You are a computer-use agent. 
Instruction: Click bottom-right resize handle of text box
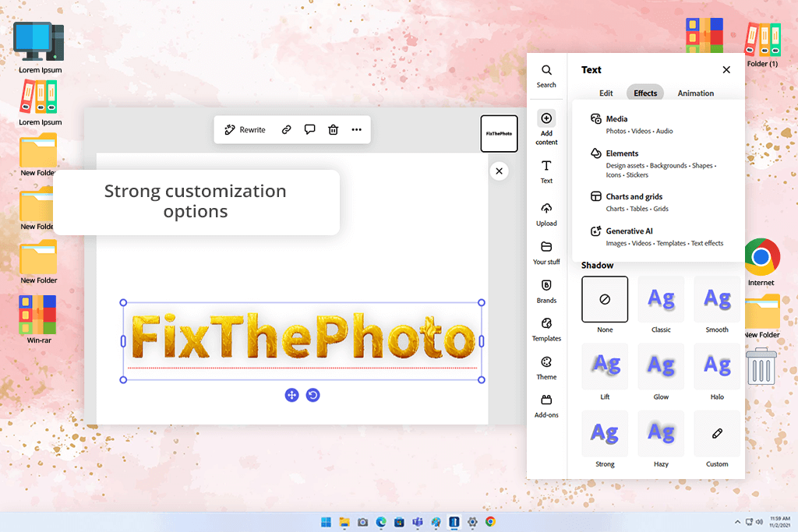coord(482,380)
